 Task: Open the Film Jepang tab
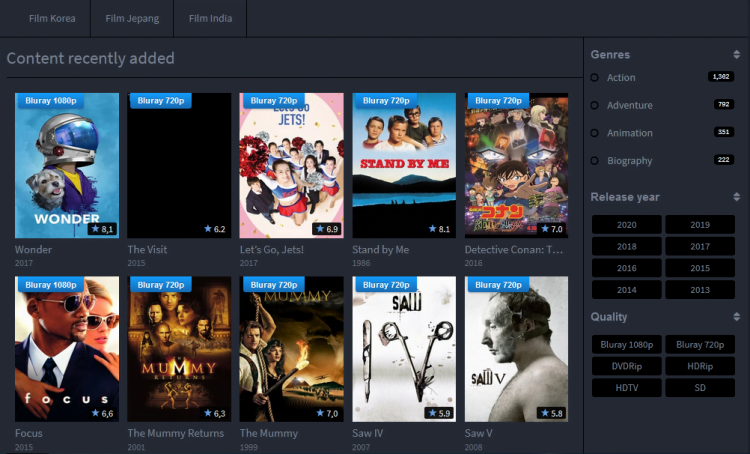click(132, 19)
